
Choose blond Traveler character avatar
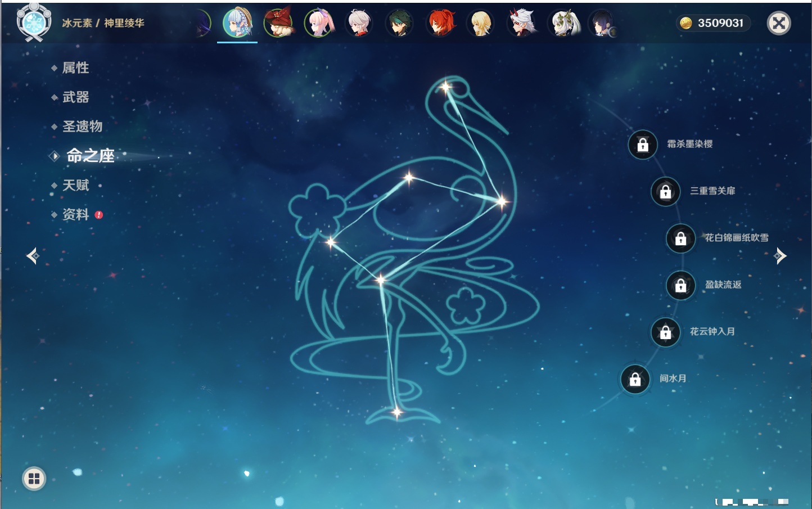click(481, 24)
